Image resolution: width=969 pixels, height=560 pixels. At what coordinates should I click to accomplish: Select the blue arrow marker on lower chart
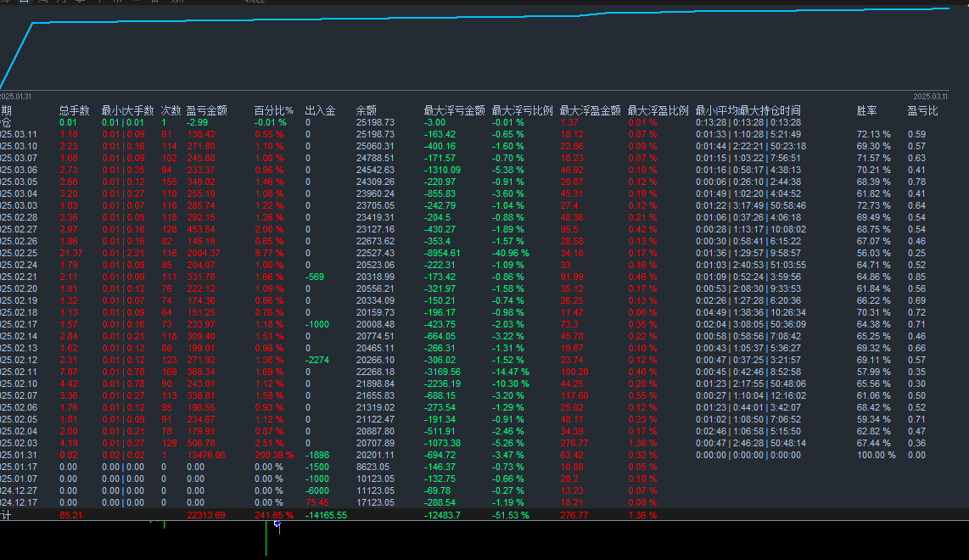tap(277, 524)
